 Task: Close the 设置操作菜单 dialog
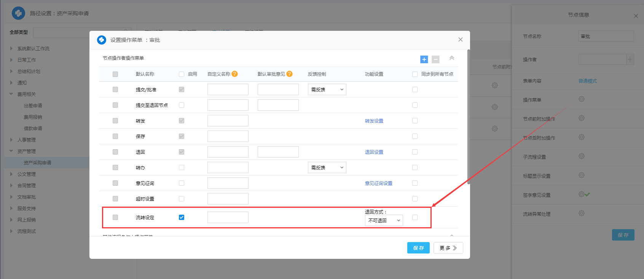(x=461, y=40)
